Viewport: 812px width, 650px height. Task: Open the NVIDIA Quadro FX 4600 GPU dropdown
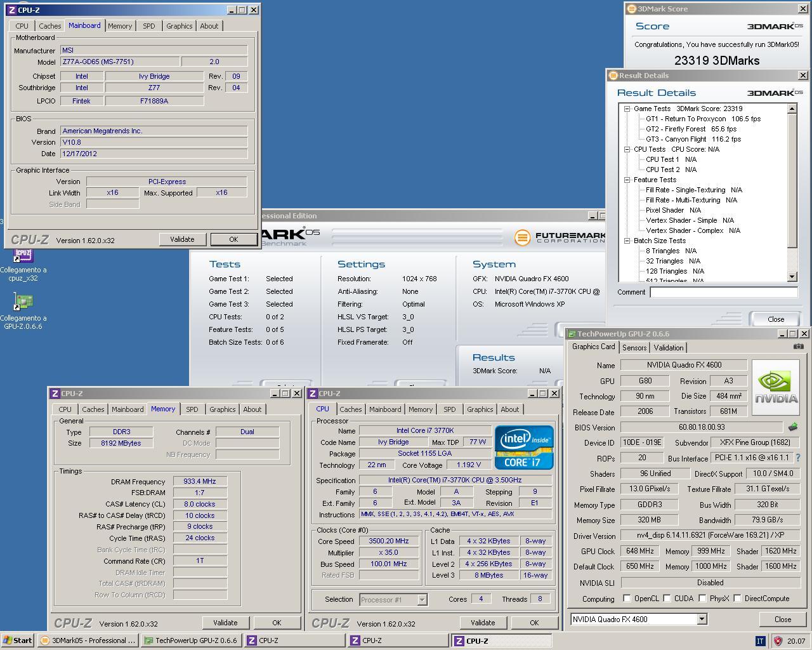(x=702, y=619)
